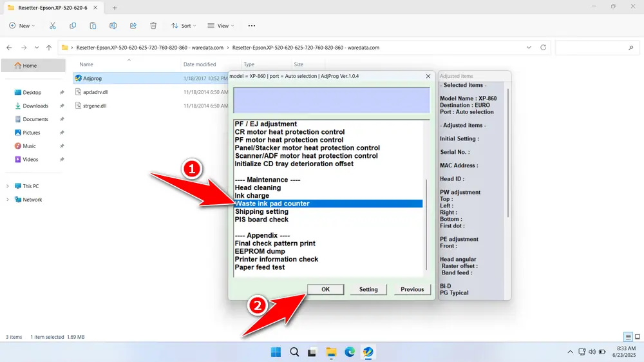Click the network icon in system tray
Screen dimensions: 644x362
click(x=582, y=352)
